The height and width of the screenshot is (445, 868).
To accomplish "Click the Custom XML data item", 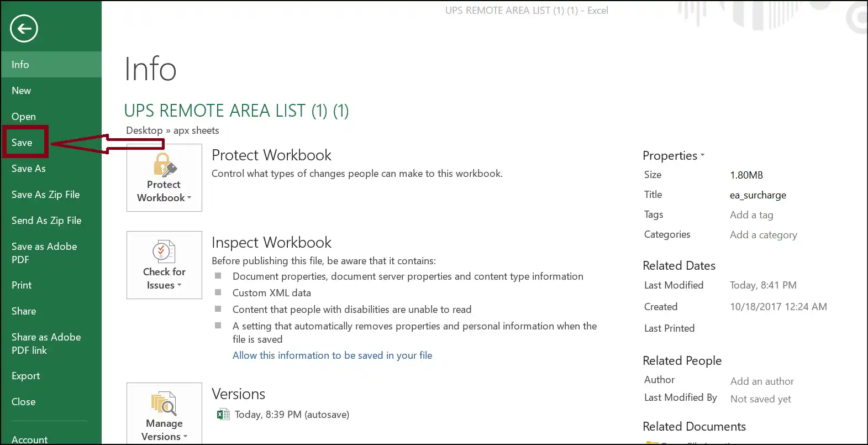I will coord(271,293).
